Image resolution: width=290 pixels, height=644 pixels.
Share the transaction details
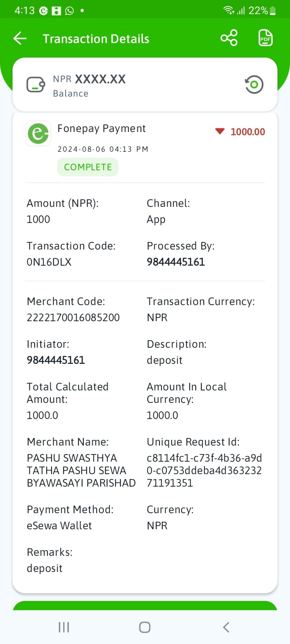pos(229,38)
